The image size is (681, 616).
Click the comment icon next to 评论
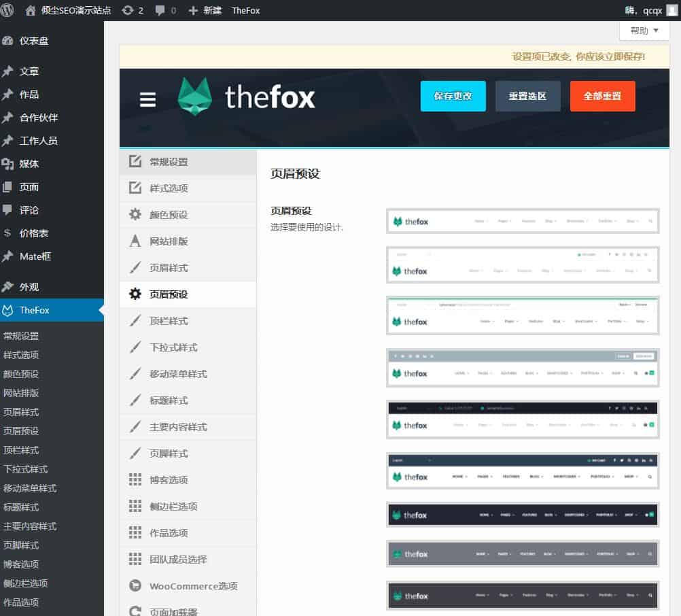coord(7,210)
